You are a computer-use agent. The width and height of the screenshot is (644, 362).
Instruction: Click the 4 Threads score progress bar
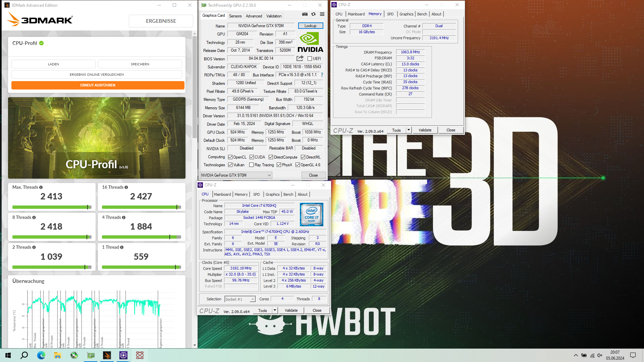coord(141,237)
